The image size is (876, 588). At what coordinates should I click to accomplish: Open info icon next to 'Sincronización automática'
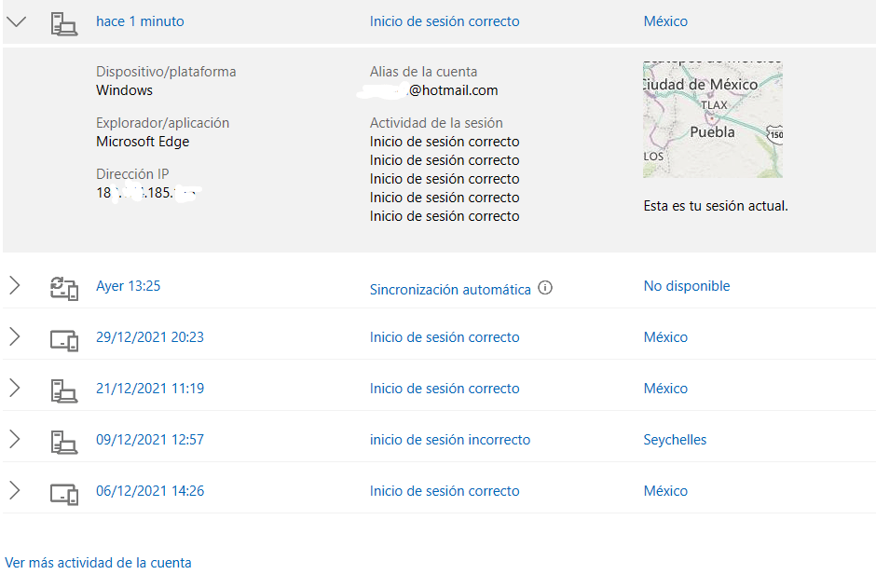pos(545,288)
